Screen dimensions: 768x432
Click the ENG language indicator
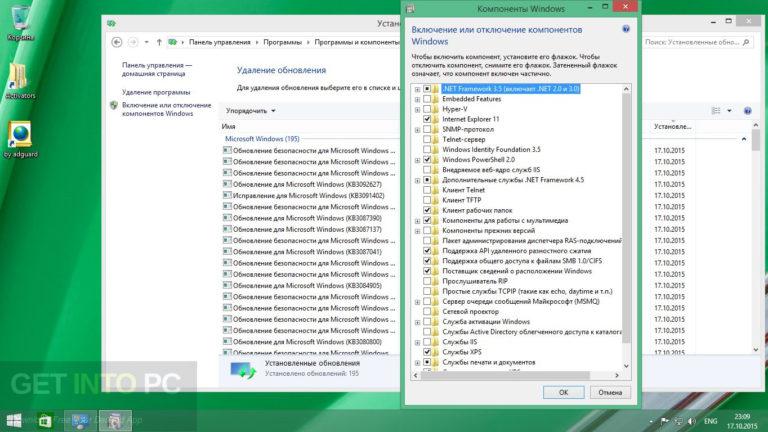click(711, 421)
